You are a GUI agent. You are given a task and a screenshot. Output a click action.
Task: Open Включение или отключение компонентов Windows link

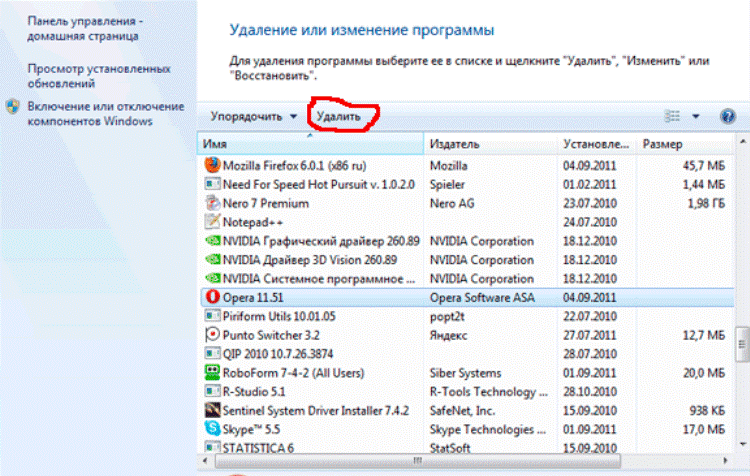pyautogui.click(x=106, y=114)
